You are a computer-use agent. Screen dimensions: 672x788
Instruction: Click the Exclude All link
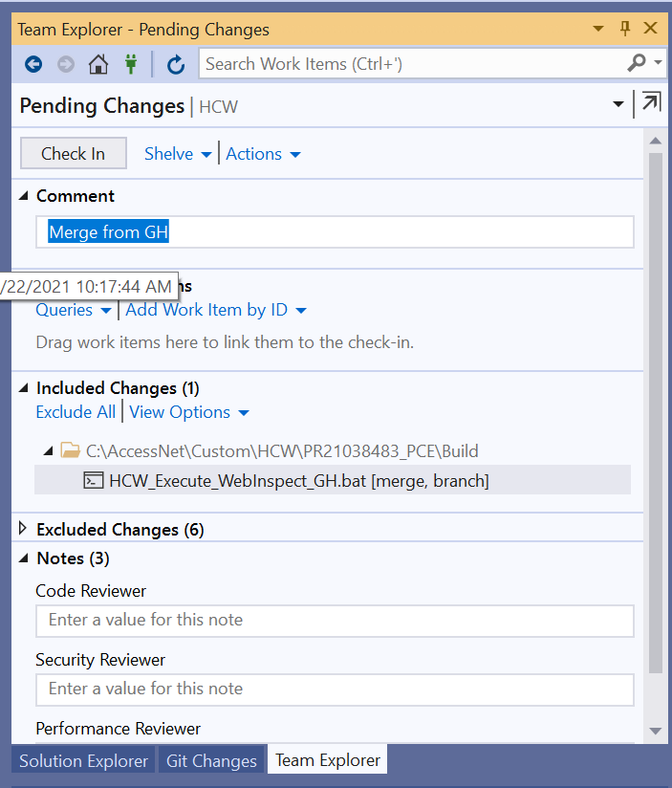(x=76, y=412)
